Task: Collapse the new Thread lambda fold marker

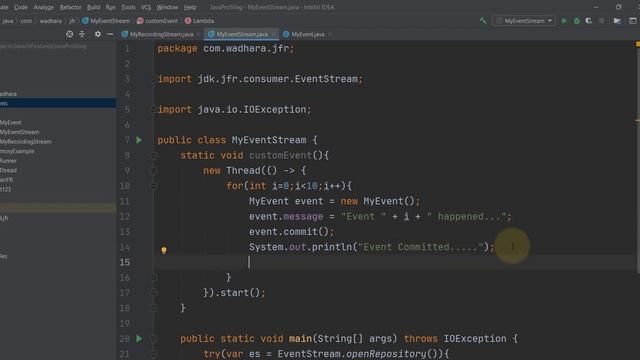Action: 153,171
